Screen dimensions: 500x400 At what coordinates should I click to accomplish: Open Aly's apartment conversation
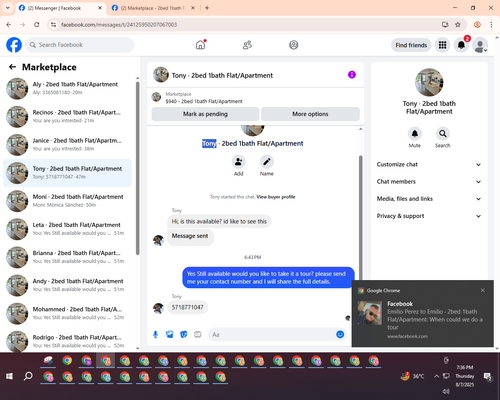68,89
